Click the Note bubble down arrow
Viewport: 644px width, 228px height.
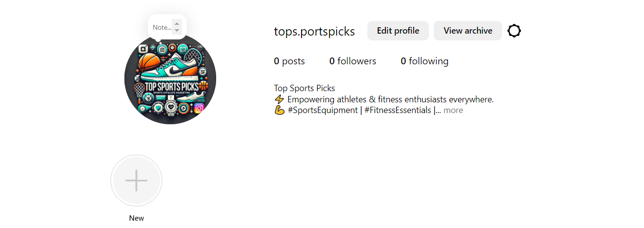(177, 30)
